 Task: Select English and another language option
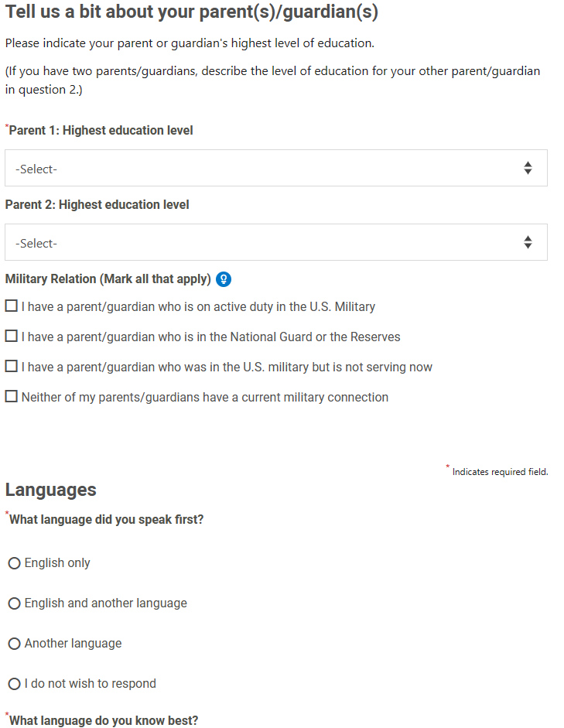(x=15, y=603)
